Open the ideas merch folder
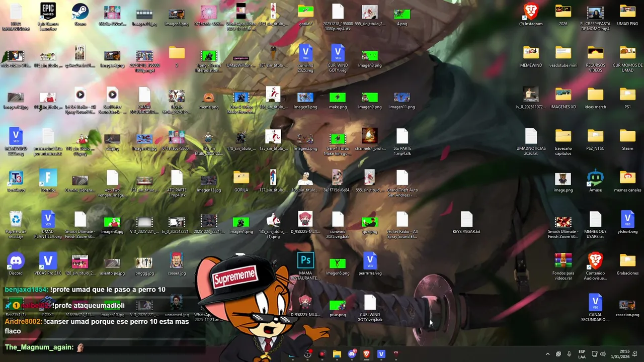The image size is (644, 362). click(595, 98)
